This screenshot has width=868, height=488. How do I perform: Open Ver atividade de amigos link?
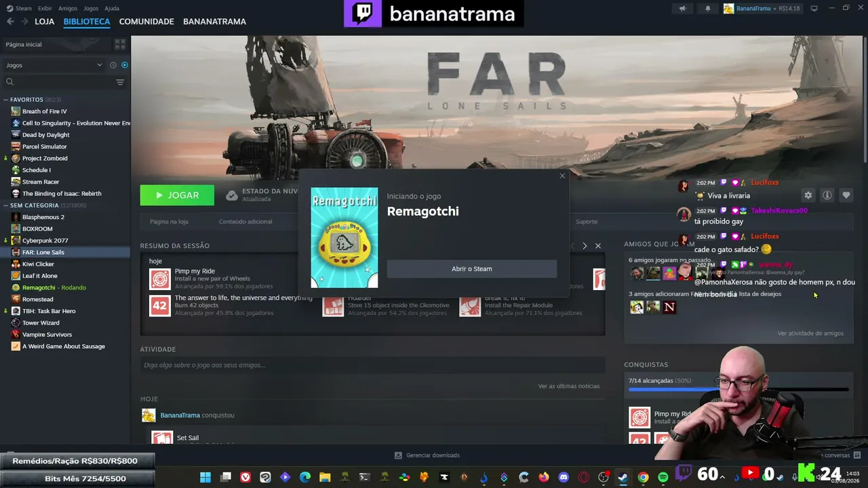pos(810,333)
